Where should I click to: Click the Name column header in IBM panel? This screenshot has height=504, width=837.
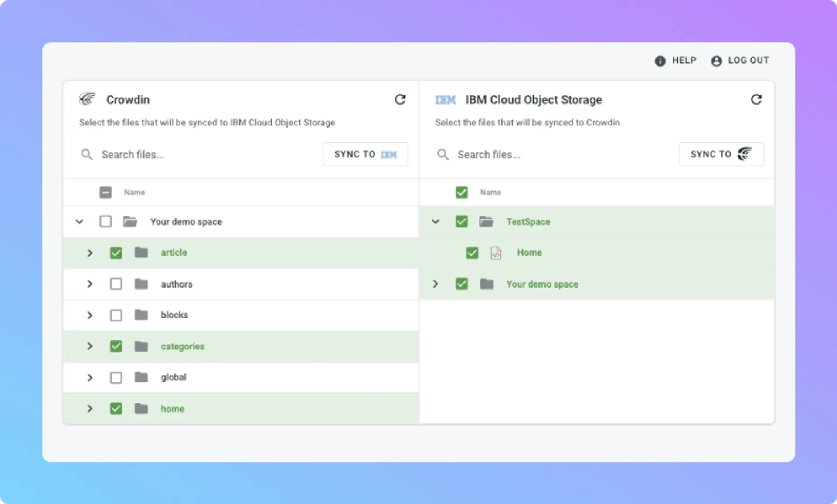click(490, 192)
